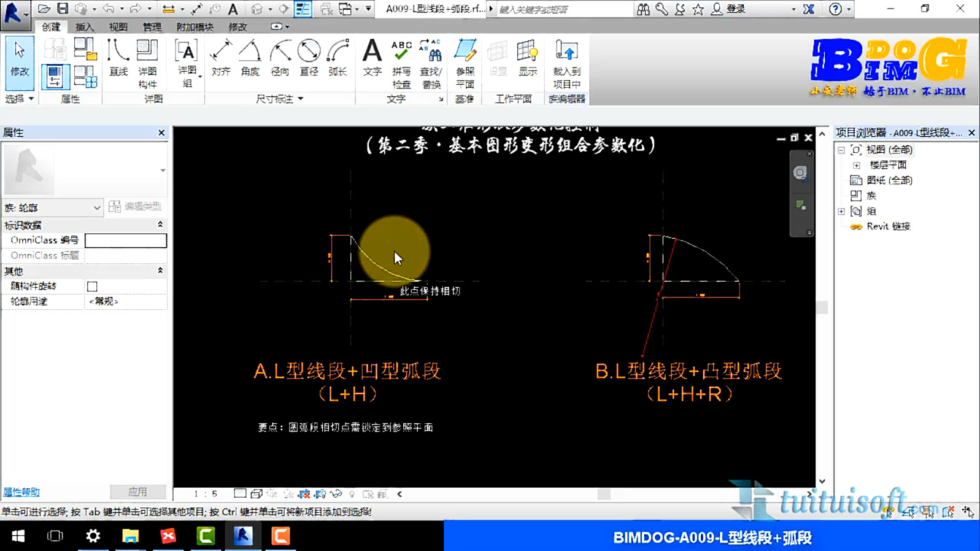Switch to the 创建 ribbon tab
980x551 pixels.
pos(51,27)
